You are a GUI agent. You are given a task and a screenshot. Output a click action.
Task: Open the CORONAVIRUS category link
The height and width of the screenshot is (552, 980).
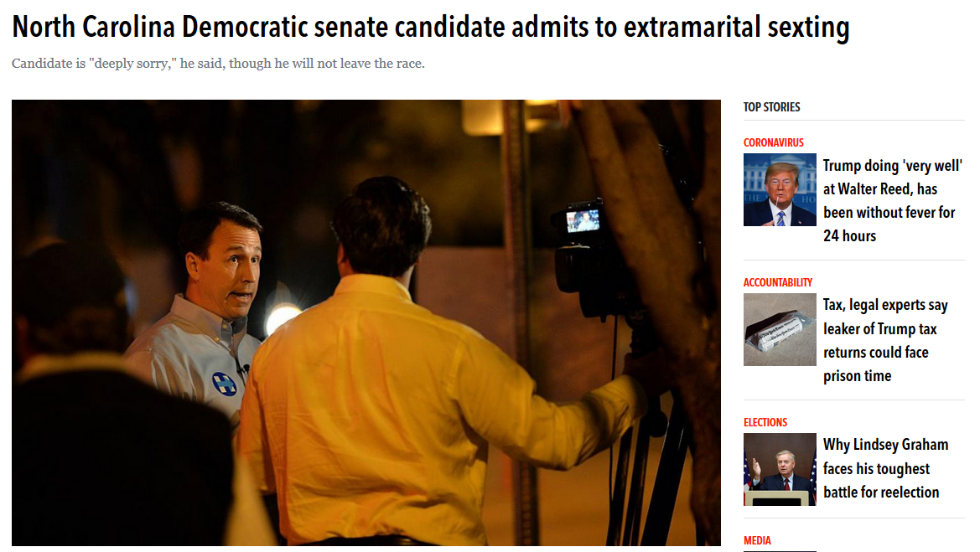[x=773, y=142]
